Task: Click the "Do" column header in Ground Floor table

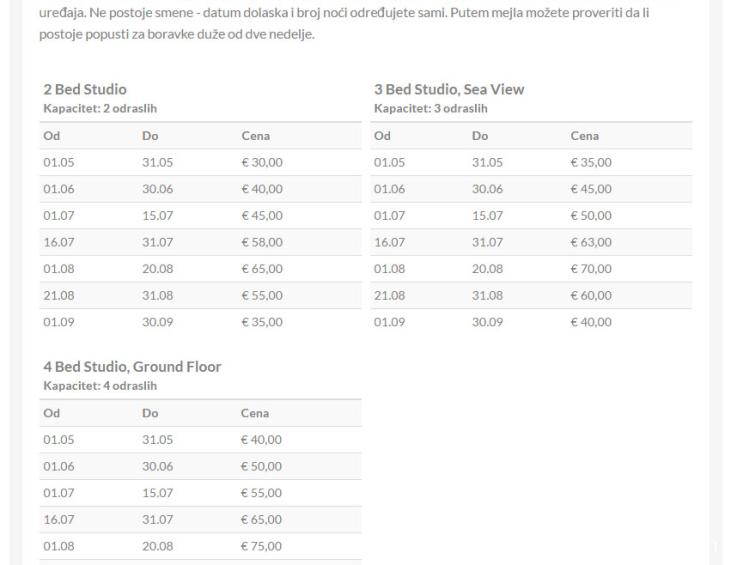Action: [150, 413]
